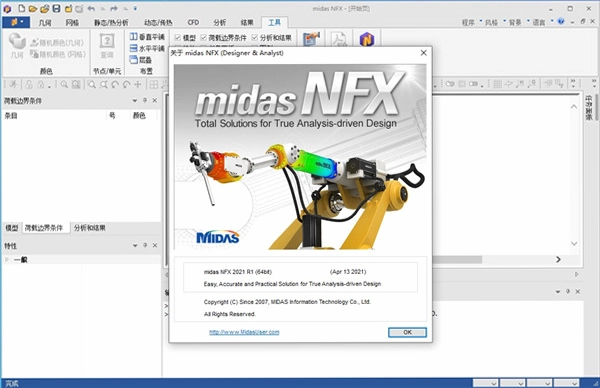Click OK in the About dialog

(407, 332)
